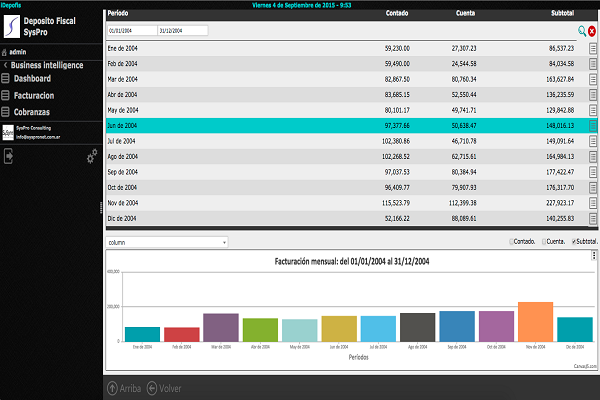Open Cobranzas menu item
This screenshot has width=600, height=400.
[32, 112]
